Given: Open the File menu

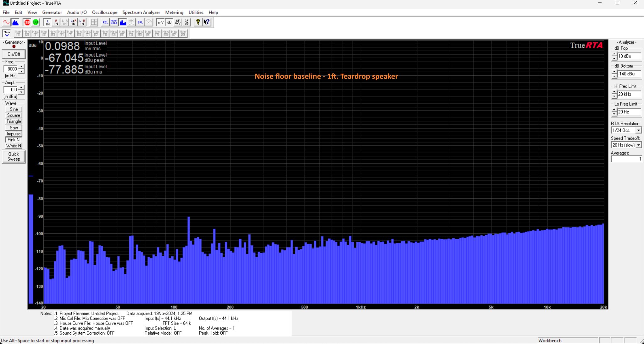Looking at the screenshot, I should pos(6,12).
